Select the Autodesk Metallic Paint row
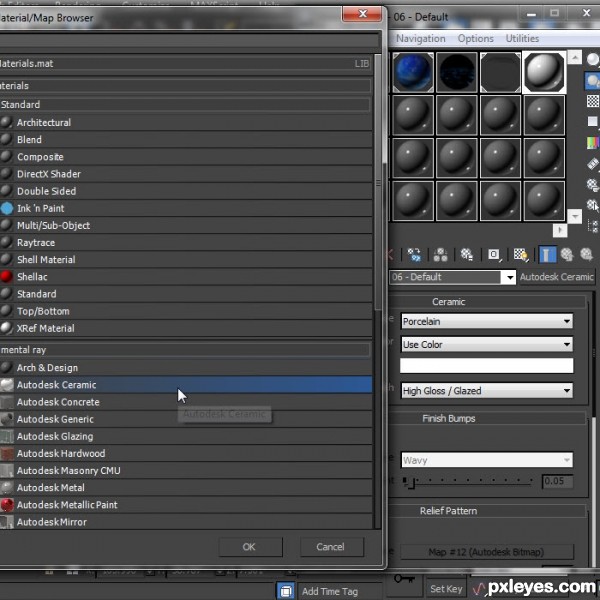 point(186,505)
